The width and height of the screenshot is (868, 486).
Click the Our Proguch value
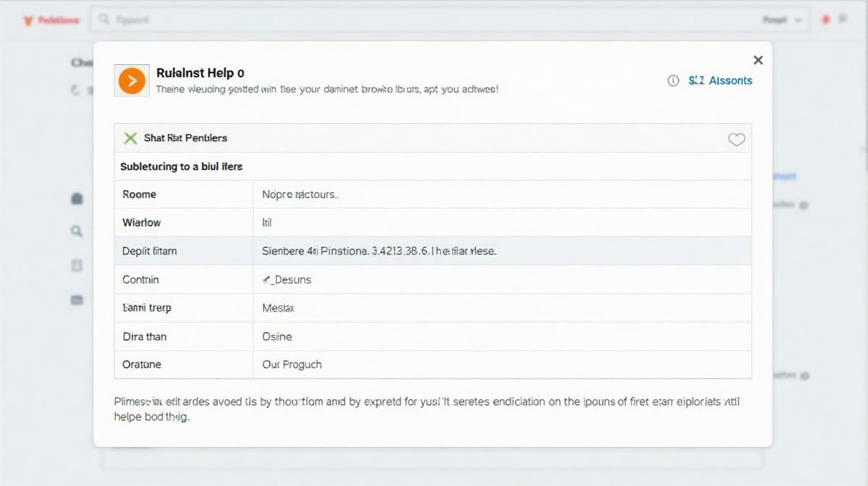[x=292, y=364]
